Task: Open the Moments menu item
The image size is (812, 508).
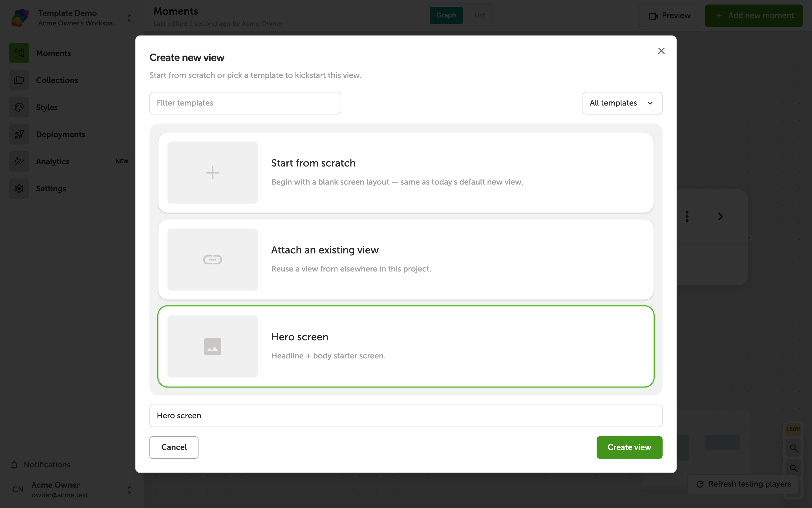Action: (x=53, y=53)
